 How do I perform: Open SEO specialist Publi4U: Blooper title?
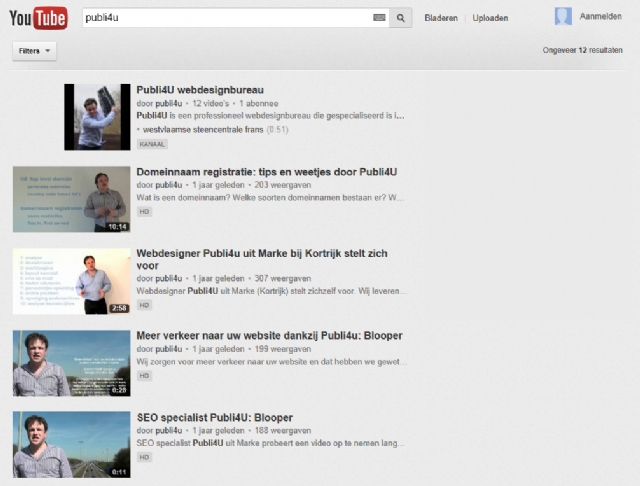[215, 418]
